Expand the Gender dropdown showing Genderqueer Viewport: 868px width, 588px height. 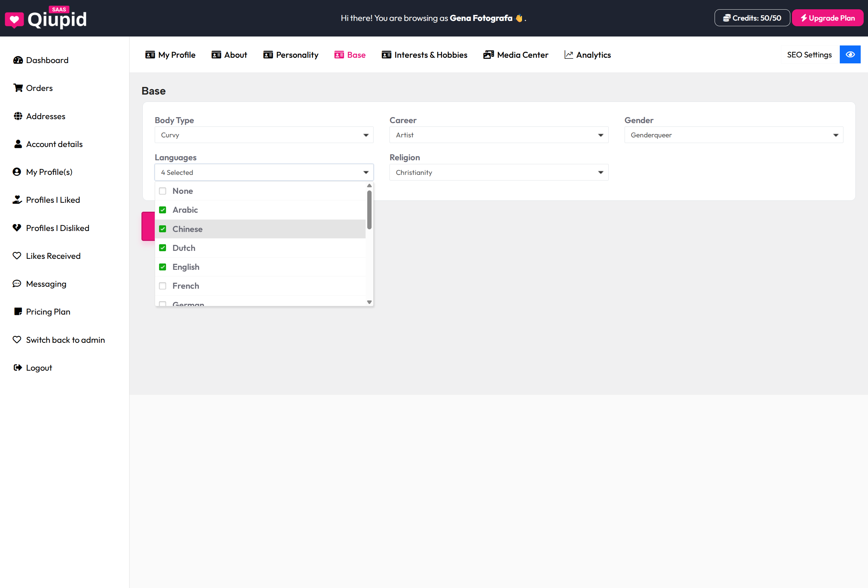(733, 135)
